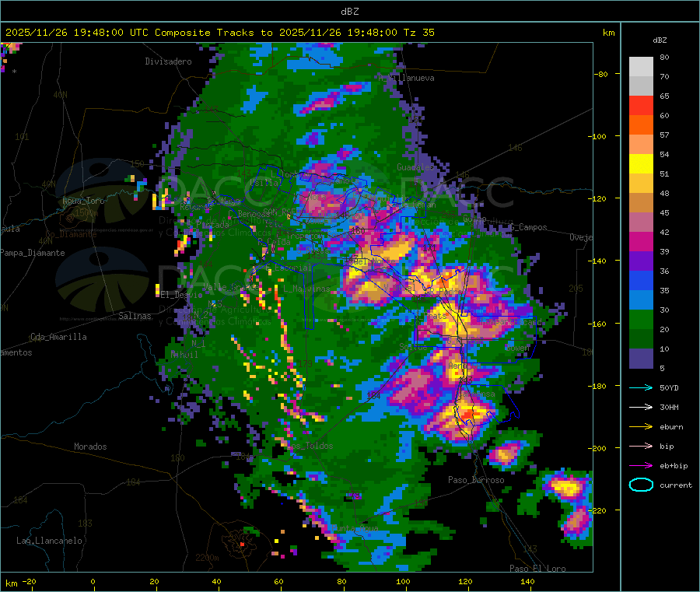The height and width of the screenshot is (592, 700).
Task: Click the Paso_Barroso map label
Action: pyautogui.click(x=476, y=480)
